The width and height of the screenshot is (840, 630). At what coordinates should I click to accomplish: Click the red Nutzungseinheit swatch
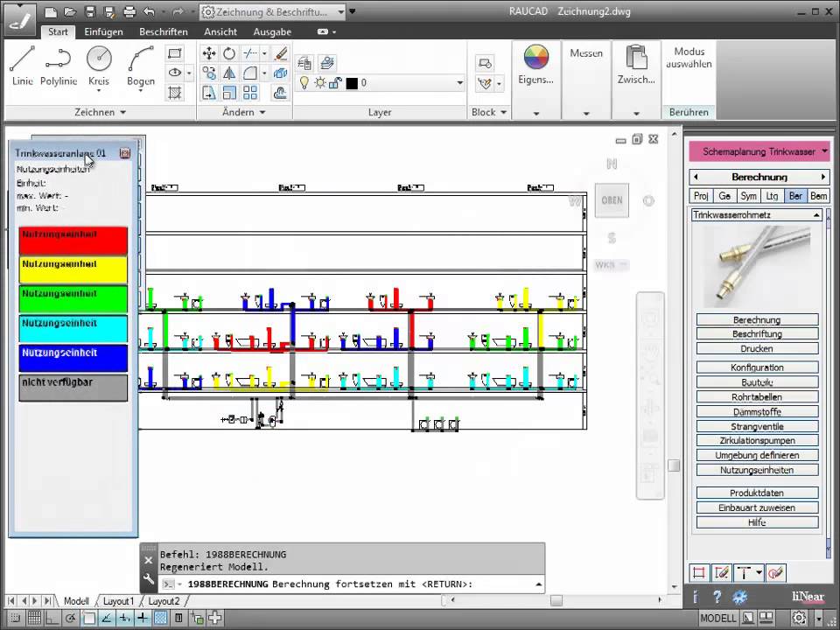coord(73,240)
